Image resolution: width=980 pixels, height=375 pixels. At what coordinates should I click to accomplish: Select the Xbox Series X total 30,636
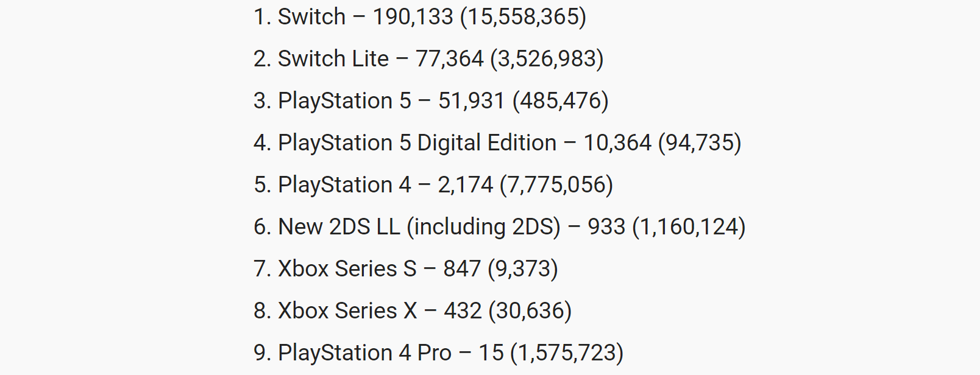click(530, 310)
